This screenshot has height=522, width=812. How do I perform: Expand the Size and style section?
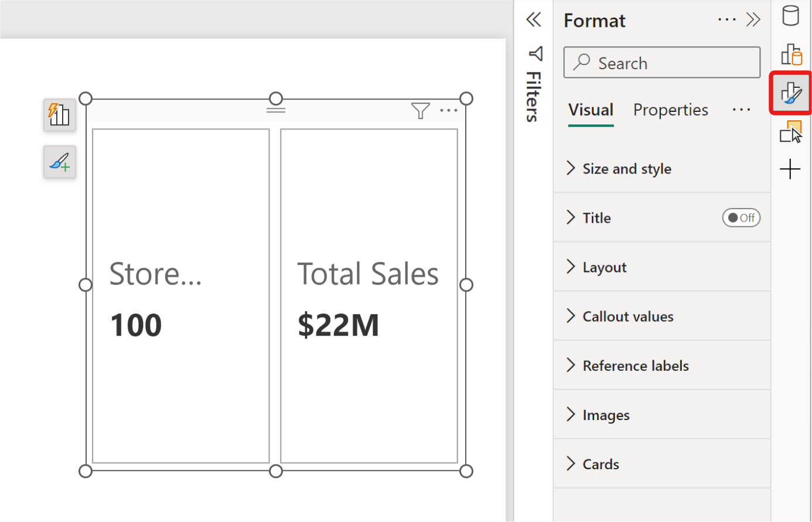coord(661,169)
